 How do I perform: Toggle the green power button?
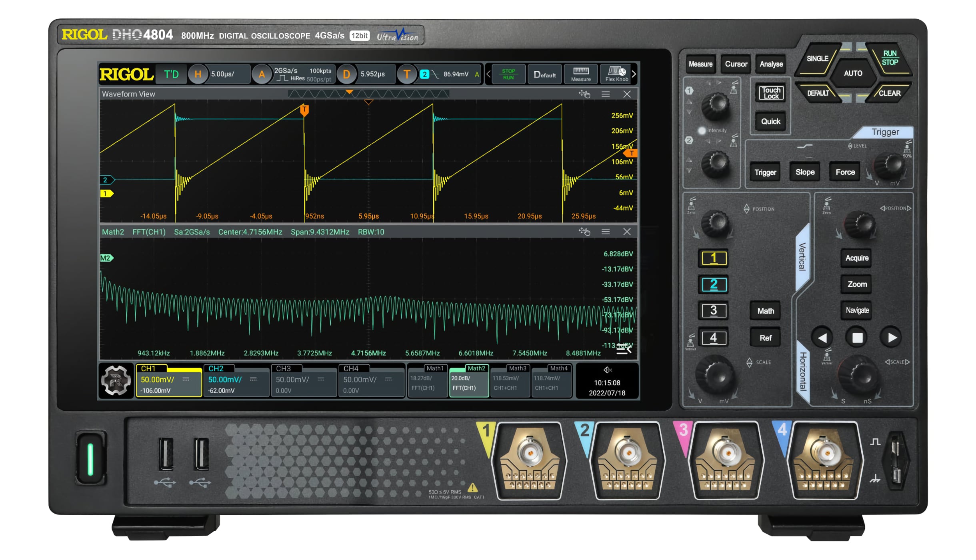click(91, 459)
